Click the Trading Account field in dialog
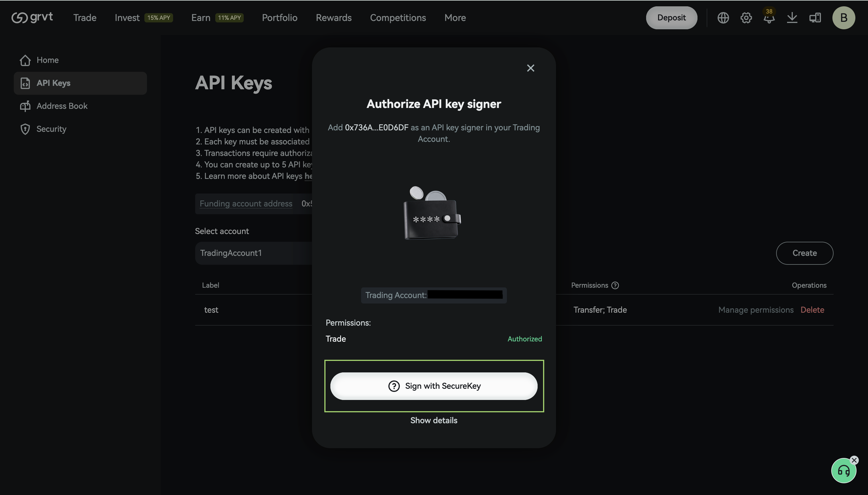This screenshot has height=495, width=868. 434,295
